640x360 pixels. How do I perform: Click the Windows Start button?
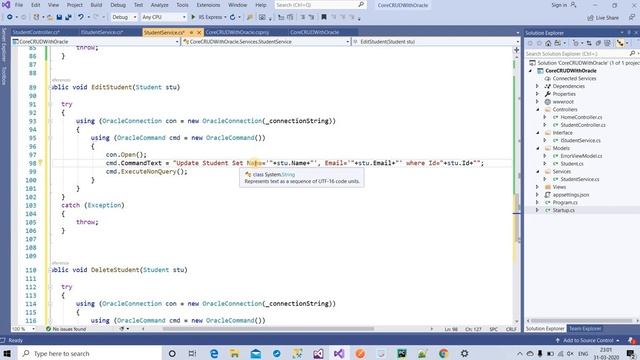click(x=7, y=353)
